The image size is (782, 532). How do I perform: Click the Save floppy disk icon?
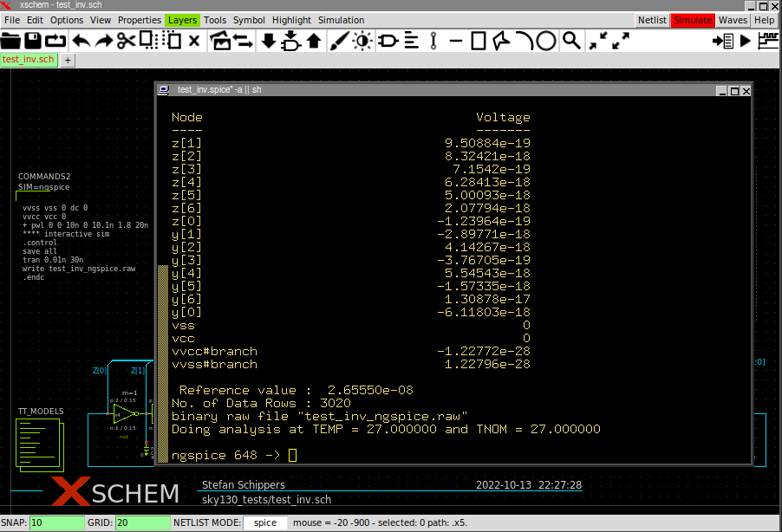click(x=33, y=41)
